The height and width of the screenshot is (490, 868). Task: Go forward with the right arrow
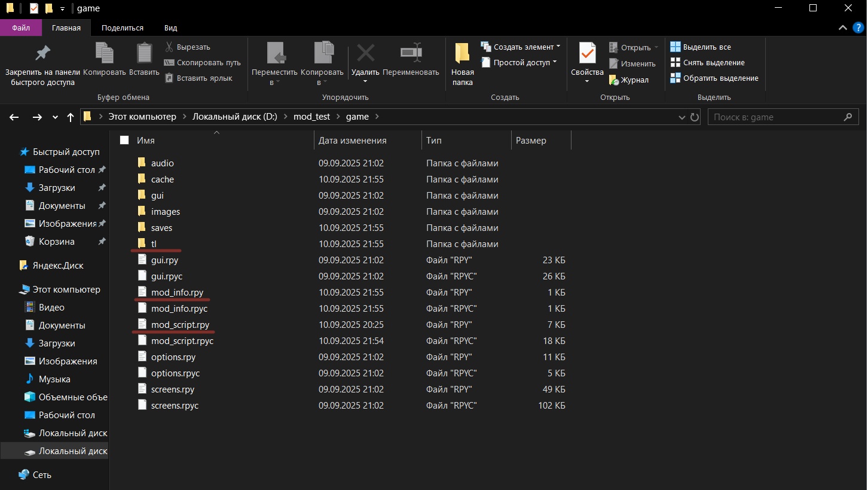pos(37,117)
